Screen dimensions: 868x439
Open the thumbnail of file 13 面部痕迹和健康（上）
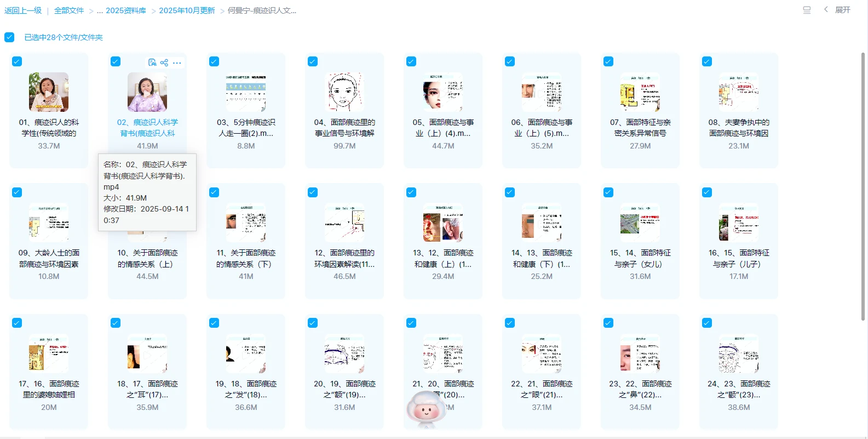[x=443, y=223]
